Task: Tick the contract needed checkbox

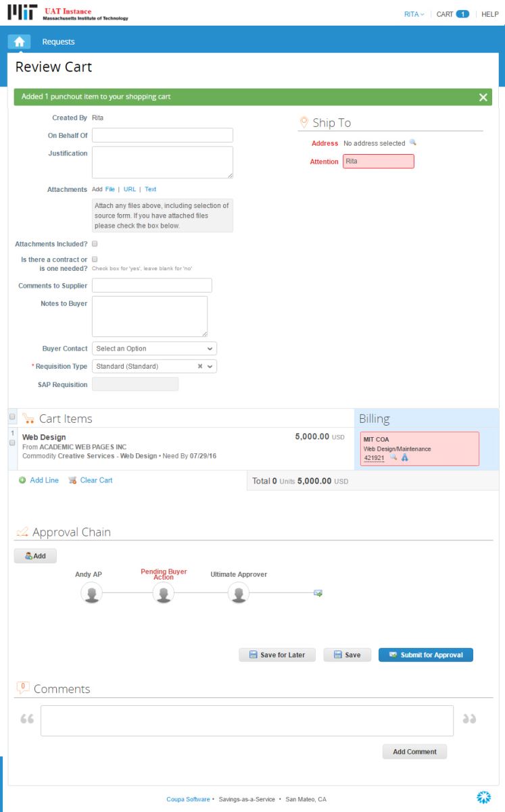Action: (x=95, y=259)
